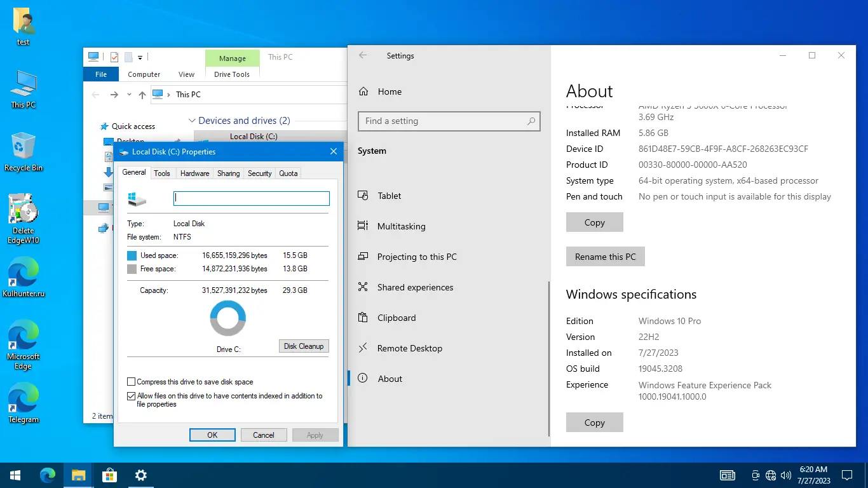Viewport: 868px width, 488px height.
Task: Click the Properties icon in Explorer quick toolbar
Action: [114, 57]
